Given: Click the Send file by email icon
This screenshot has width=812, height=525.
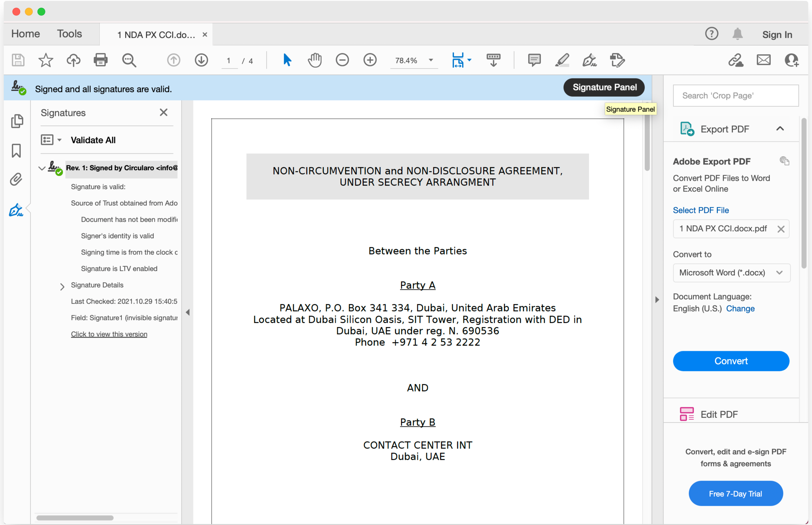Looking at the screenshot, I should 764,60.
